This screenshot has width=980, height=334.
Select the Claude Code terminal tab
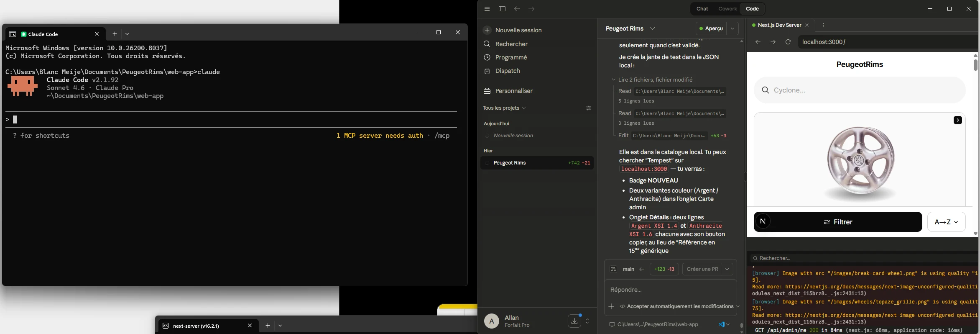coord(55,34)
